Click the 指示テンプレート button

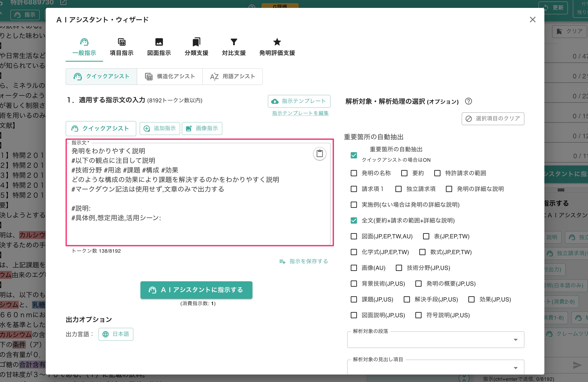pyautogui.click(x=299, y=101)
